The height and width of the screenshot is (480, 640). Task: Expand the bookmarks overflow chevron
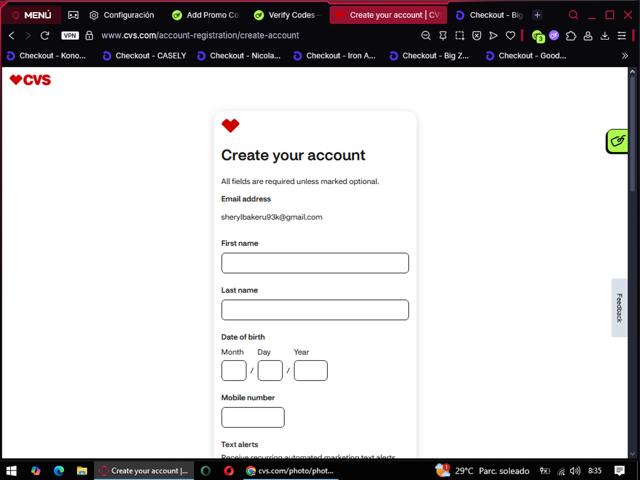pos(624,56)
